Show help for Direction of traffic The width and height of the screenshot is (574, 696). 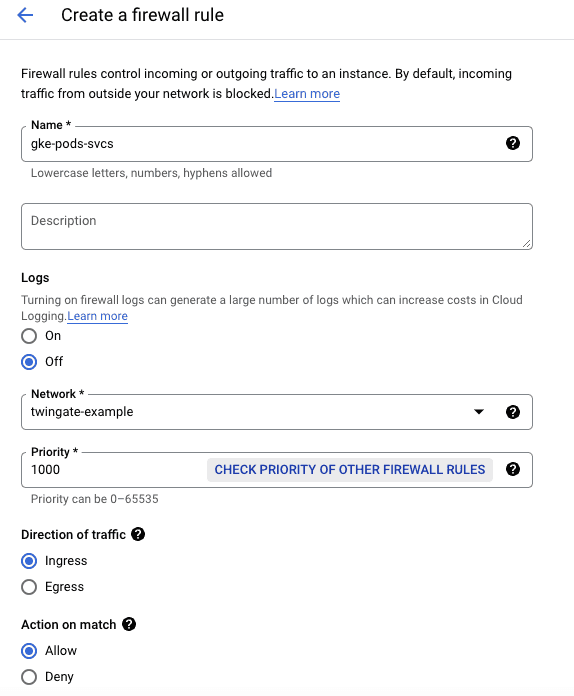(x=138, y=534)
